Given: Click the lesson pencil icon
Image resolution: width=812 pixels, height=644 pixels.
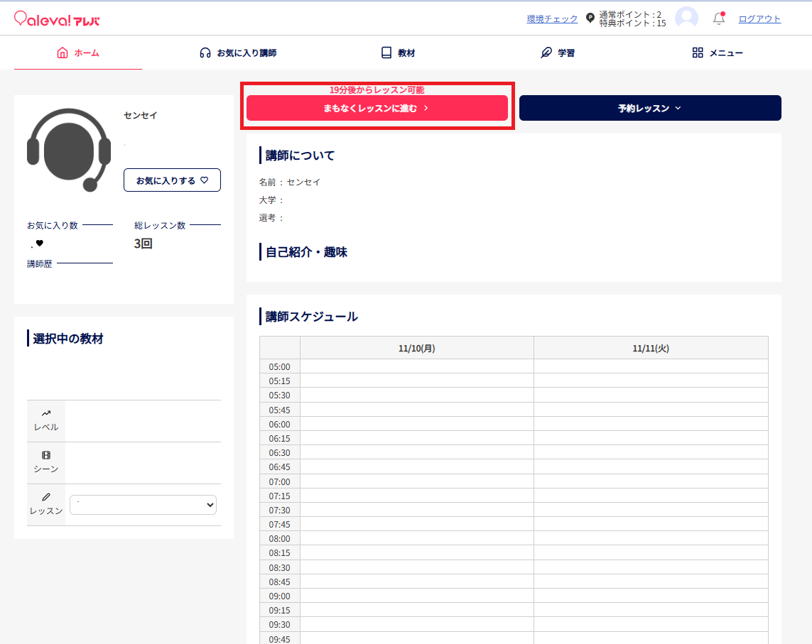Looking at the screenshot, I should 46,497.
